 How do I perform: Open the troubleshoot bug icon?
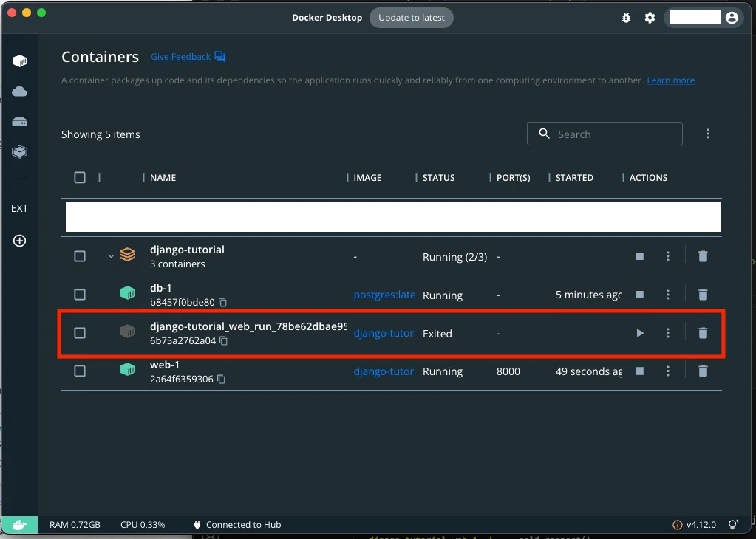626,18
